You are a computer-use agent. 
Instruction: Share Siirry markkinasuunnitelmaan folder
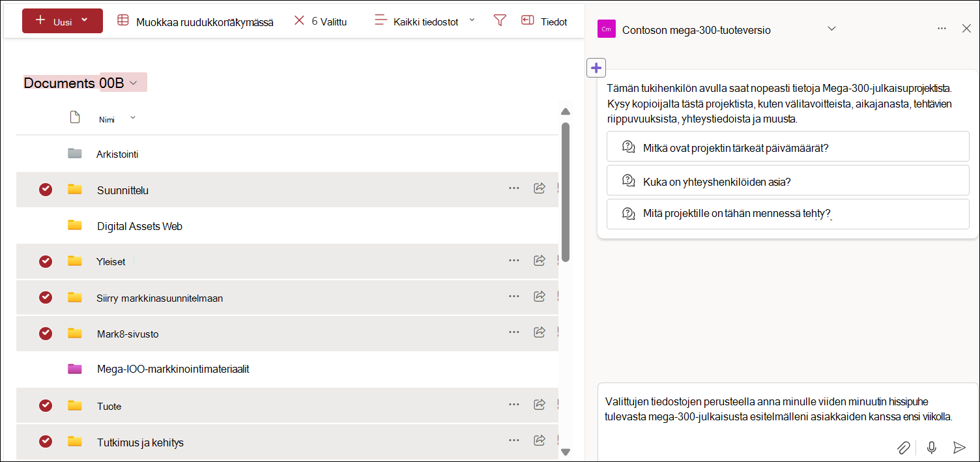click(x=540, y=296)
